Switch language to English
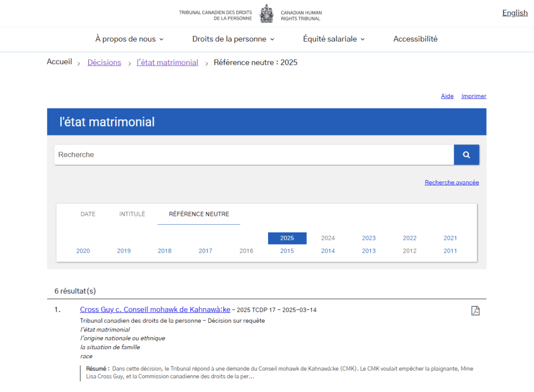534x392 pixels. point(515,13)
